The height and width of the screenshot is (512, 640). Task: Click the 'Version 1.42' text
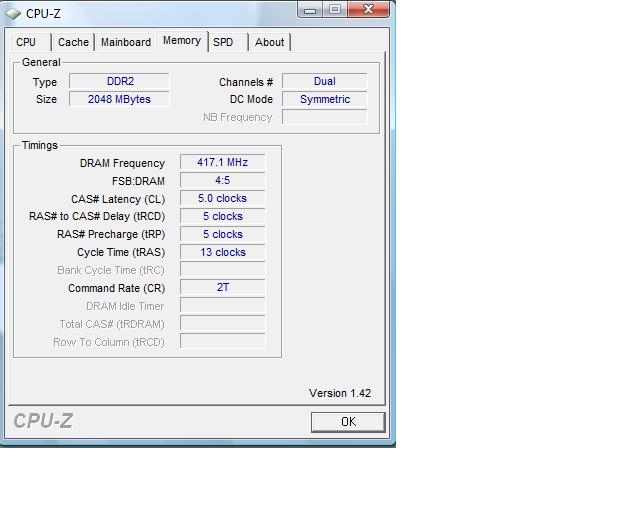click(340, 393)
